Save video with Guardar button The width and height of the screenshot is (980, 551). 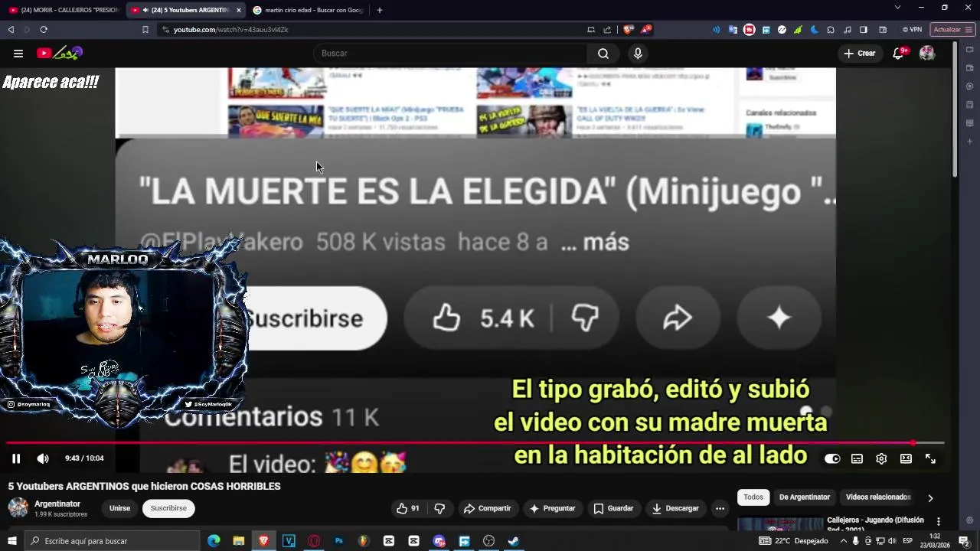(614, 508)
